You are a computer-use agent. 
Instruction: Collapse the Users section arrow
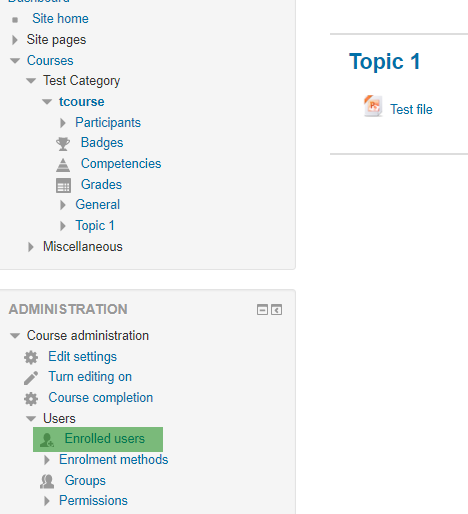(x=31, y=419)
